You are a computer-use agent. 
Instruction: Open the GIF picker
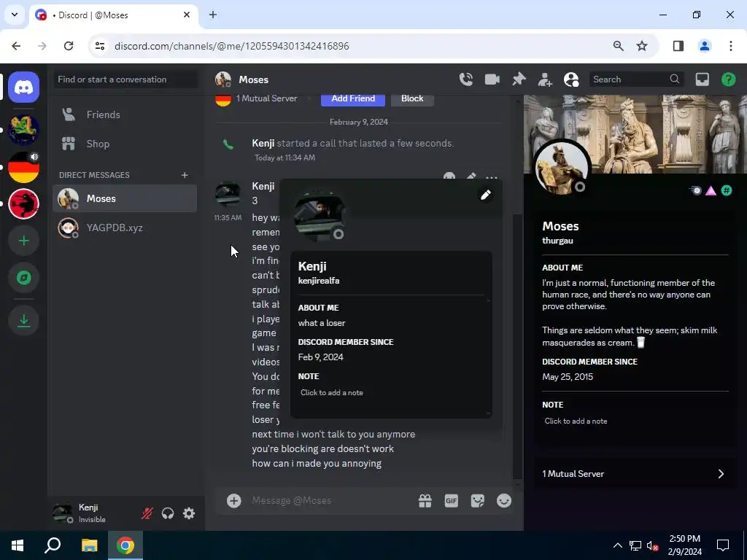click(451, 500)
